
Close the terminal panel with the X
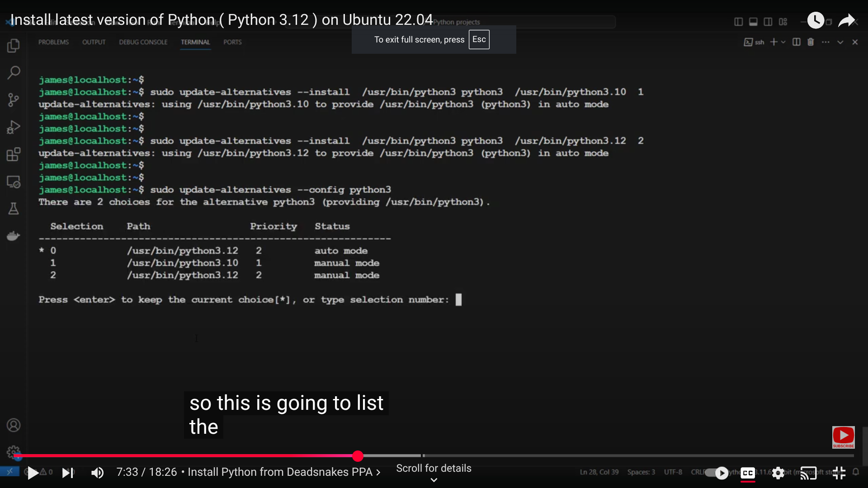coord(855,42)
